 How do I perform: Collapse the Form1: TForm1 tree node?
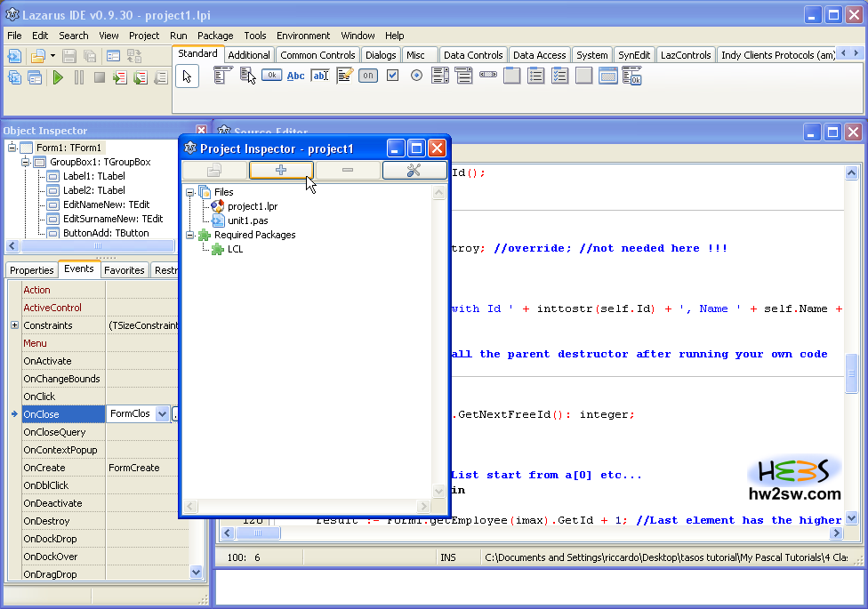tap(12, 148)
